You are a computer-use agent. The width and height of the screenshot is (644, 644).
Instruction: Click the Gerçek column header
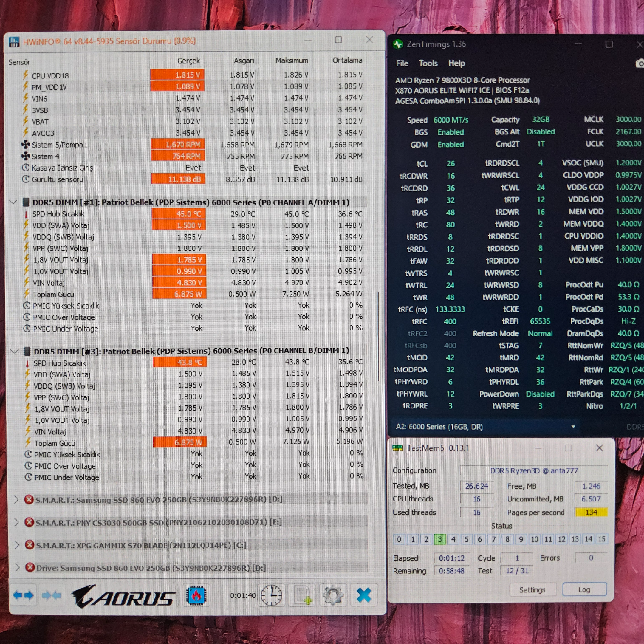[x=188, y=61]
